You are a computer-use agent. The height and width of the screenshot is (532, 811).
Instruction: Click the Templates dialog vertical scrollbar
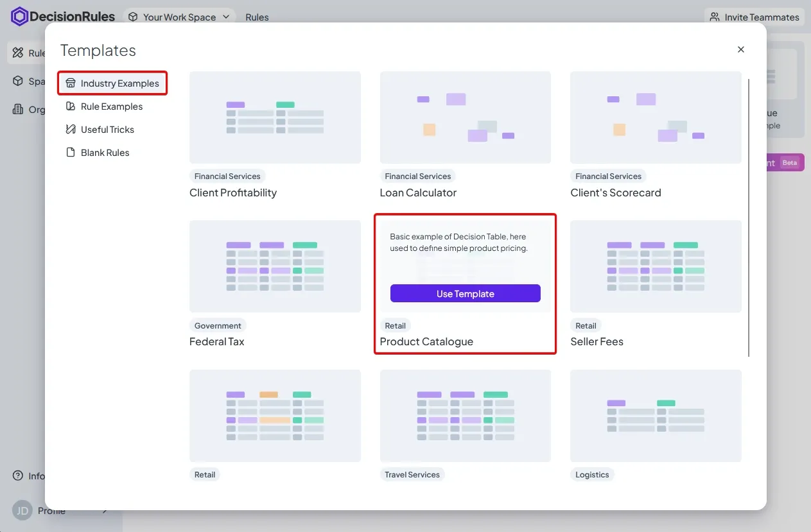[749, 218]
